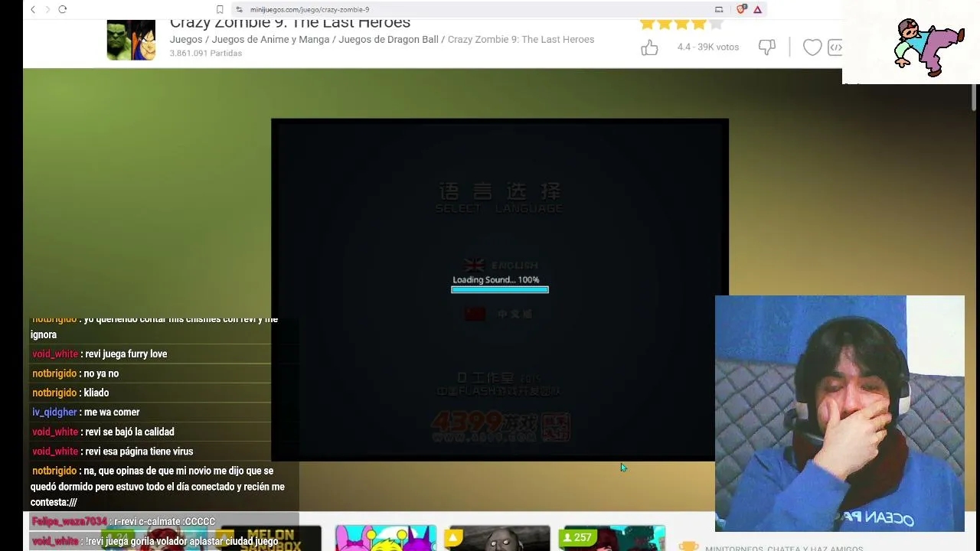Image resolution: width=980 pixels, height=551 pixels.
Task: Click the embed code icon
Action: 835,47
